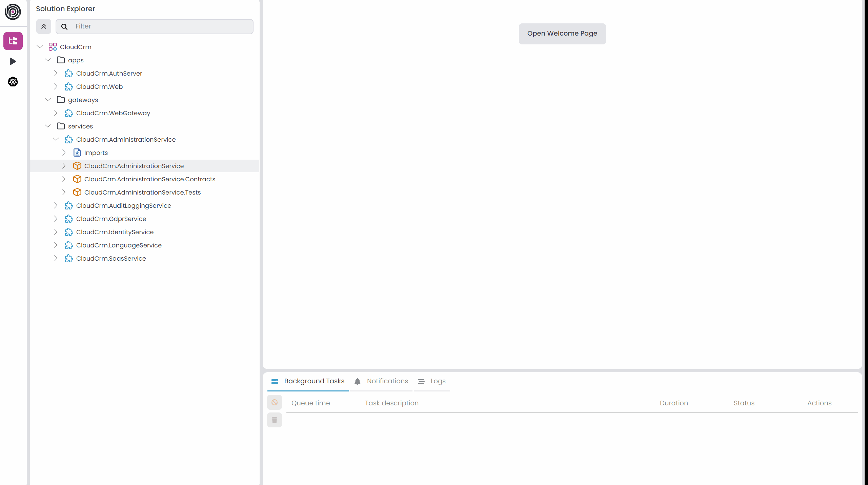
Task: Click the cancel task icon in Background Tasks
Action: click(275, 403)
